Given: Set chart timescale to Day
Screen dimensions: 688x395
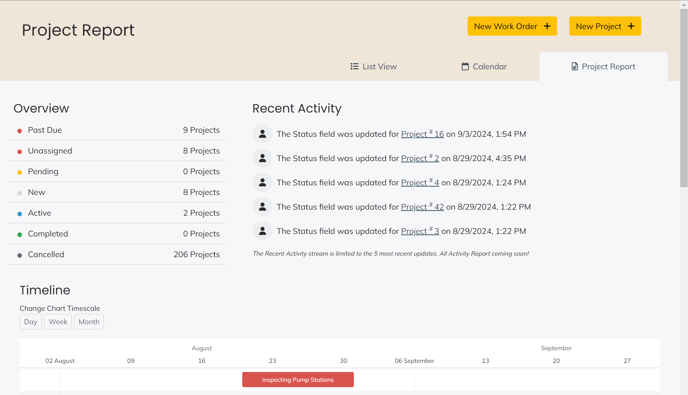Looking at the screenshot, I should click(30, 322).
